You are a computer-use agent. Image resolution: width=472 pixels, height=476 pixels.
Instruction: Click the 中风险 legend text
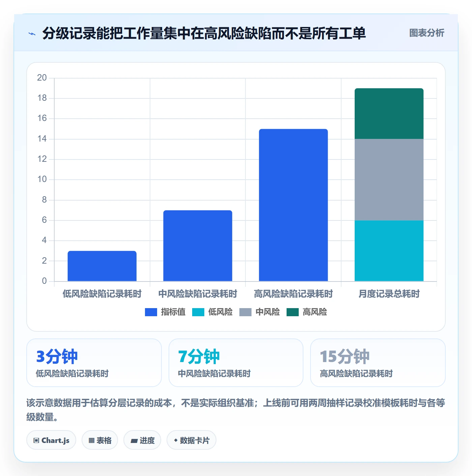click(x=268, y=312)
